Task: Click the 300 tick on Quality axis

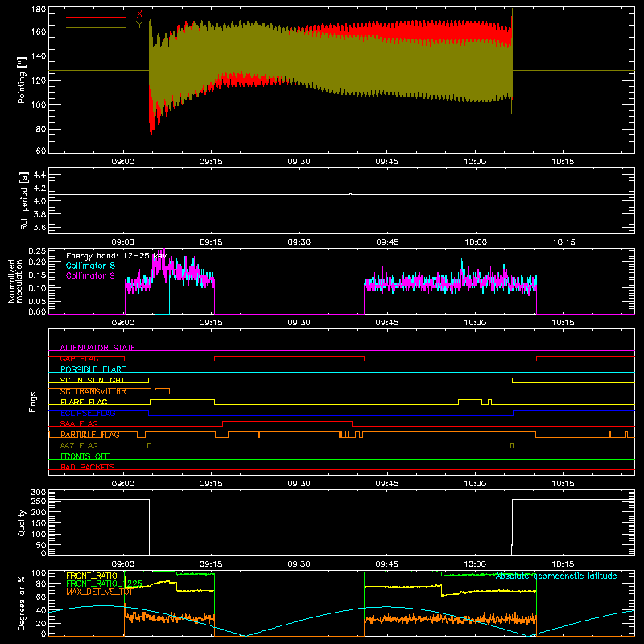Action: point(39,493)
